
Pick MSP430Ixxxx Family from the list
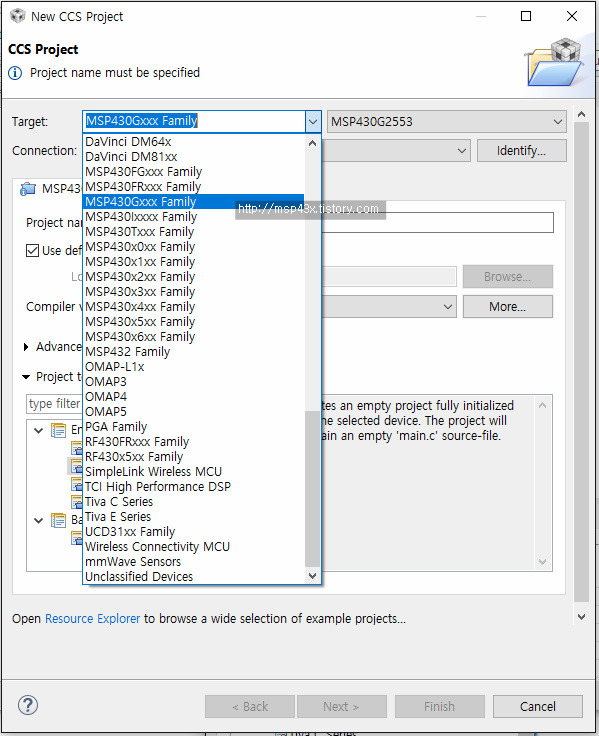[193, 217]
